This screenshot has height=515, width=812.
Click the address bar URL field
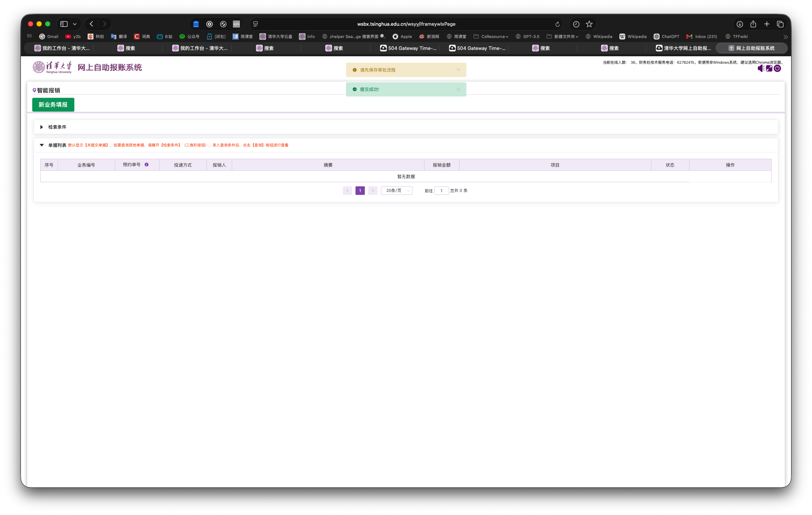tap(406, 24)
